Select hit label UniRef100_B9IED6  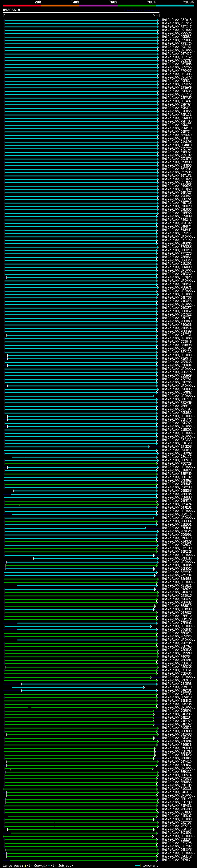pyautogui.click(x=176, y=446)
